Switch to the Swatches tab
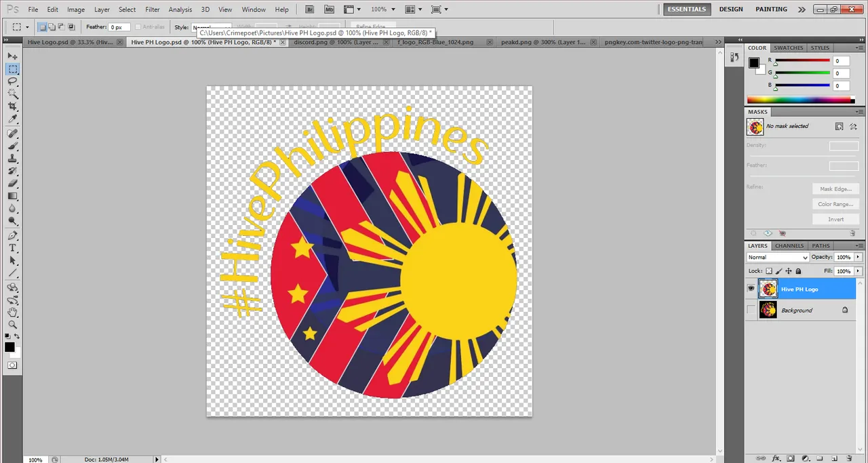Screen dimensions: 868x463 [789, 48]
